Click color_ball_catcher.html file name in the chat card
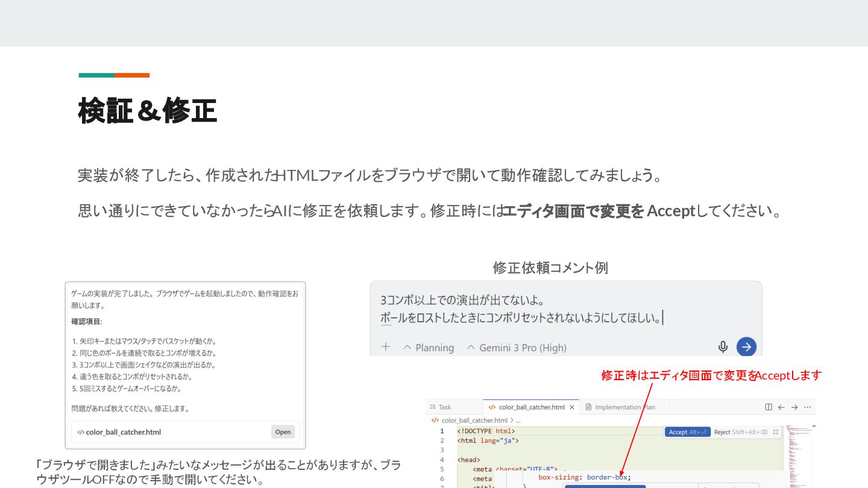Image resolution: width=868 pixels, height=488 pixels. point(123,432)
